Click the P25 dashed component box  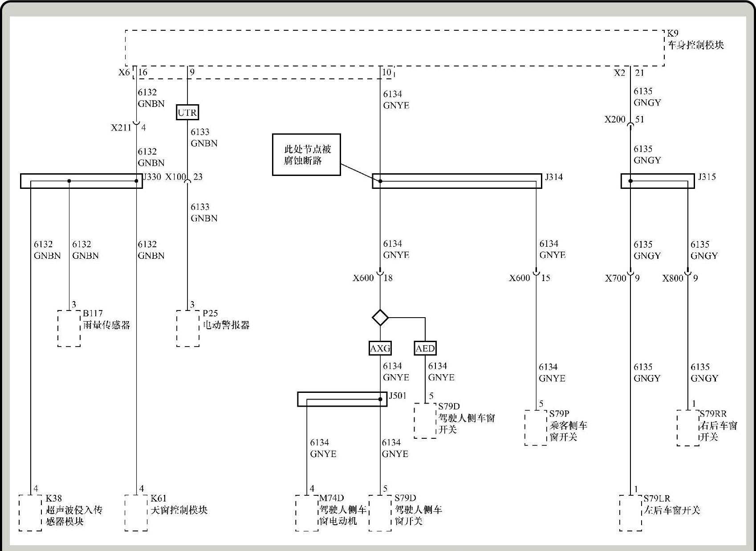click(188, 328)
